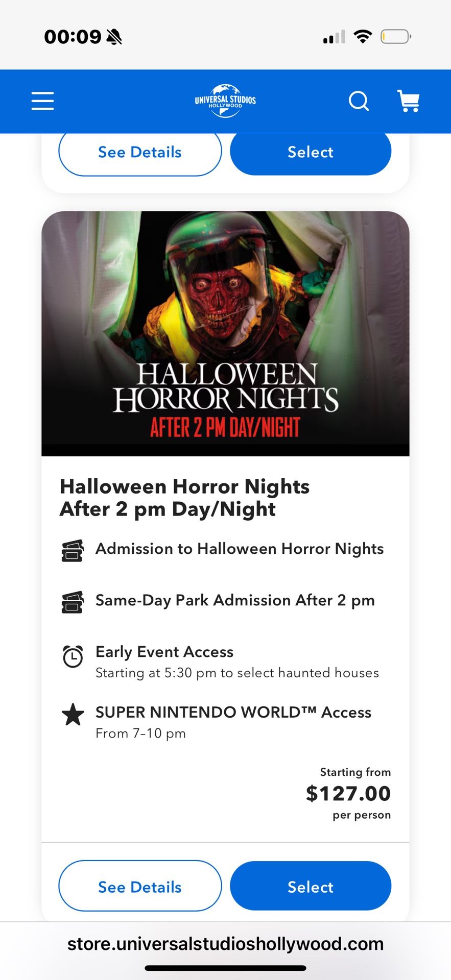Click the admission tickets icon next to Halloween Horror Nights

click(73, 551)
